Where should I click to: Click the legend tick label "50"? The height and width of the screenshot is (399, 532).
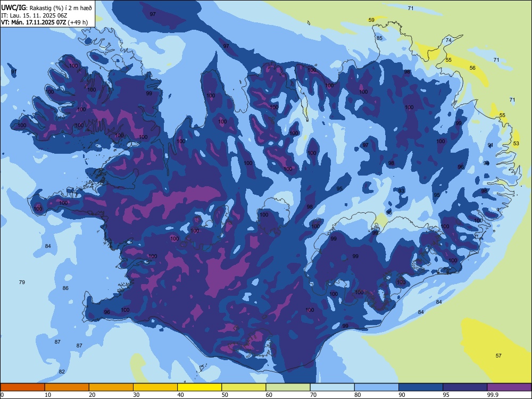[x=225, y=395]
